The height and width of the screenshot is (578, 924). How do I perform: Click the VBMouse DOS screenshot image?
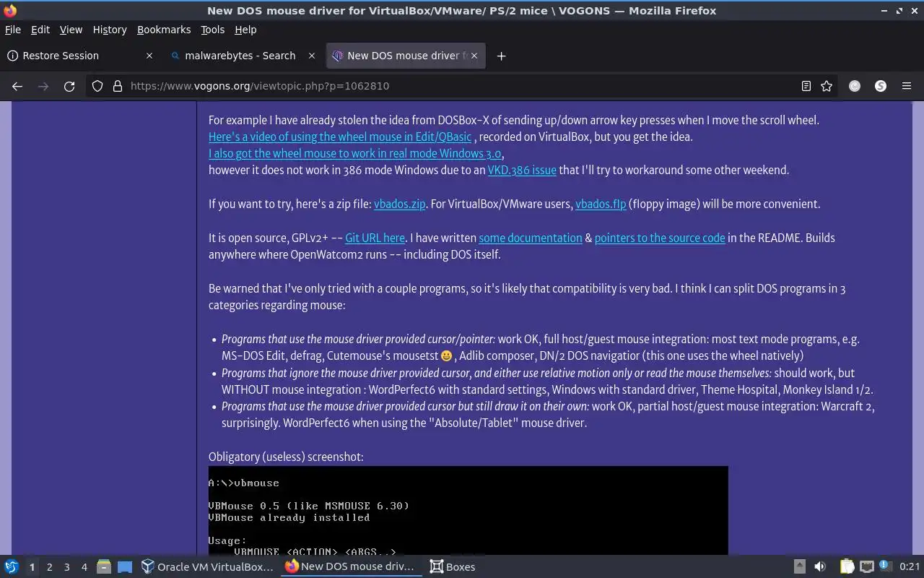click(468, 510)
